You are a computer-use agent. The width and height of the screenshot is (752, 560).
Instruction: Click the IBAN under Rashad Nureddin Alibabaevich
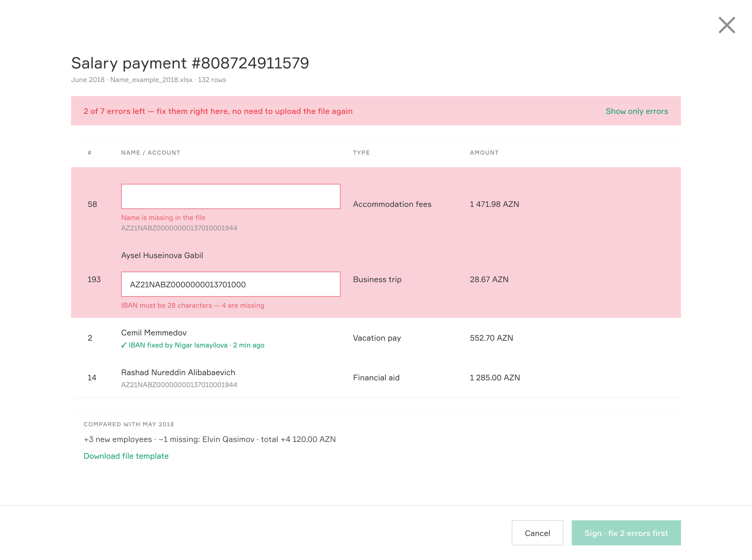click(x=179, y=385)
